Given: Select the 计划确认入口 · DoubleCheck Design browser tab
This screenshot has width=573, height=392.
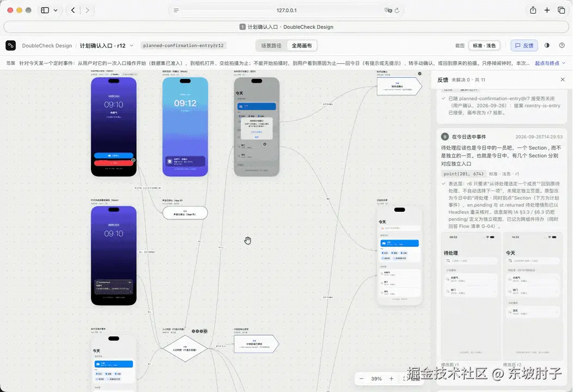Looking at the screenshot, I should [x=286, y=27].
